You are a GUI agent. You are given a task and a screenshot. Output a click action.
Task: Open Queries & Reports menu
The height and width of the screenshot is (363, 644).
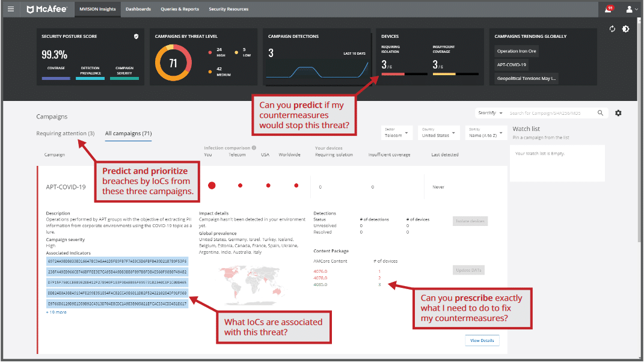click(179, 9)
